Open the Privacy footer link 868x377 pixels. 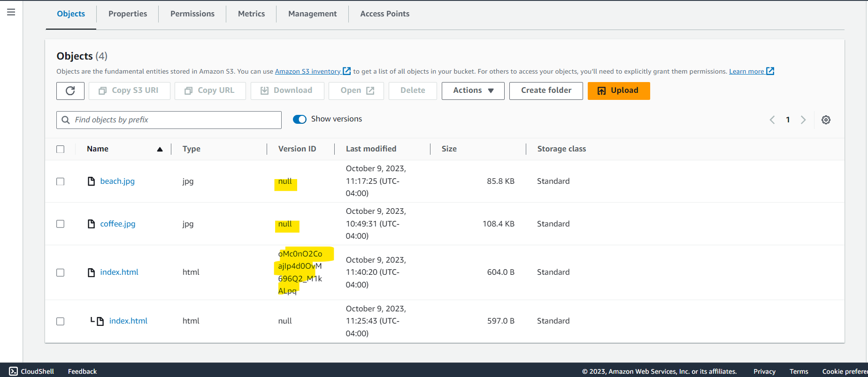(764, 371)
